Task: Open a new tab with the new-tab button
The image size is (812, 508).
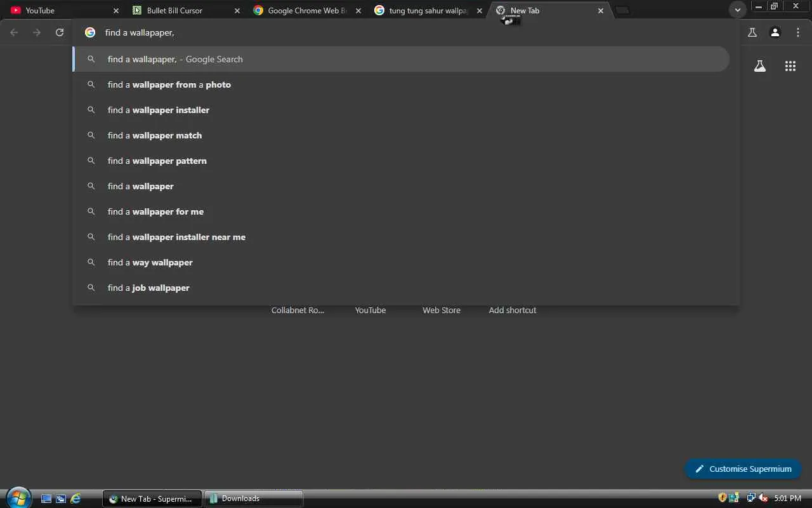Action: click(x=623, y=10)
